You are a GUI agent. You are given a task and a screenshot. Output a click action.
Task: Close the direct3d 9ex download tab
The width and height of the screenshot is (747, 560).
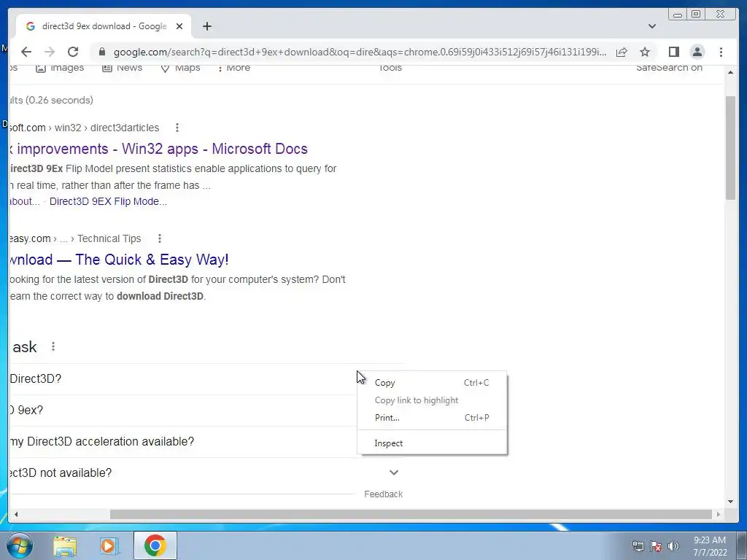point(179,26)
